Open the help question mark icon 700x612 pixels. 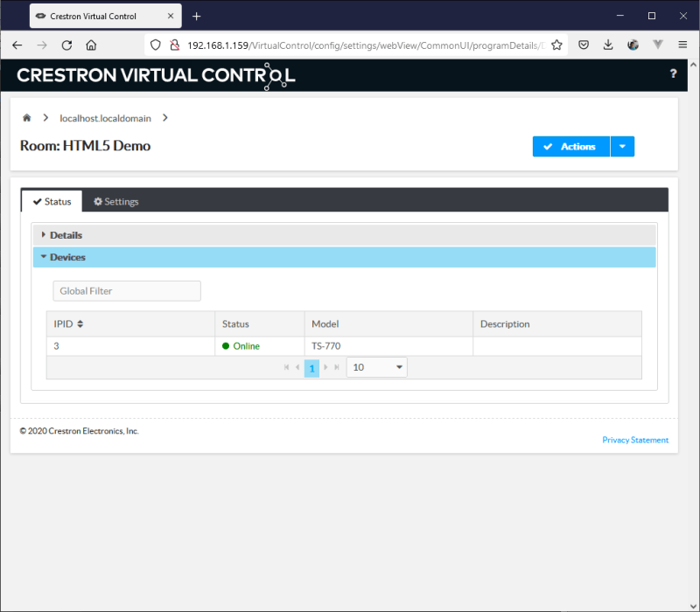(x=673, y=74)
